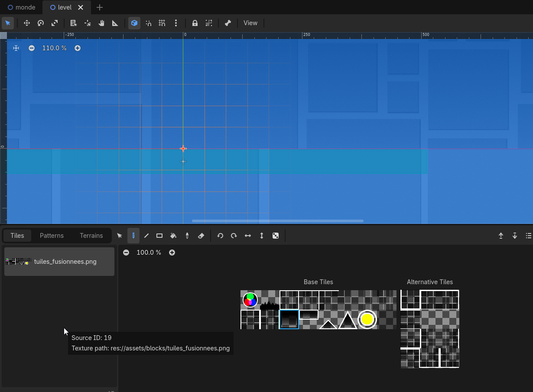Choose the pivot change tool

pos(88,23)
